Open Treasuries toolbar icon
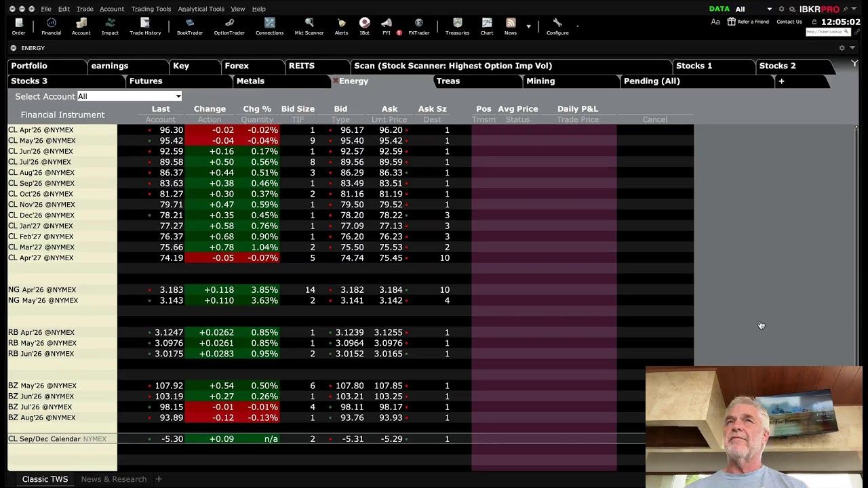868x488 pixels. 457,26
